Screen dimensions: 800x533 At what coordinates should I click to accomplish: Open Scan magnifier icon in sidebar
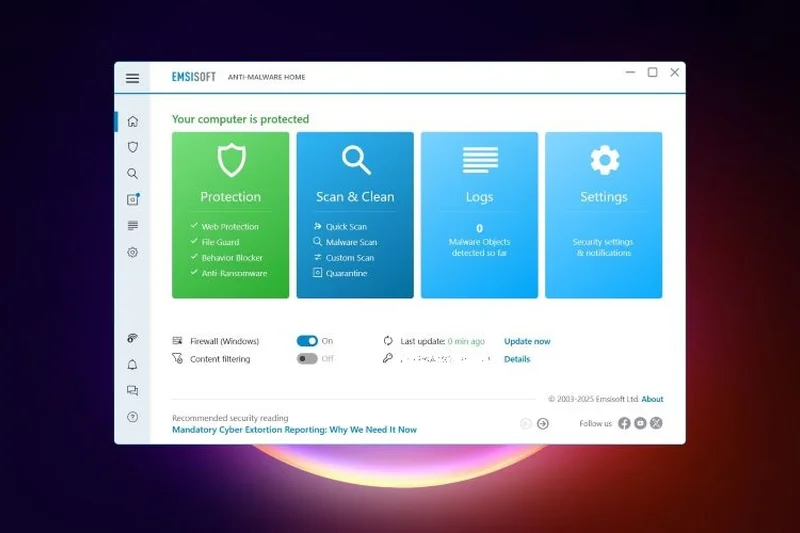tap(133, 173)
